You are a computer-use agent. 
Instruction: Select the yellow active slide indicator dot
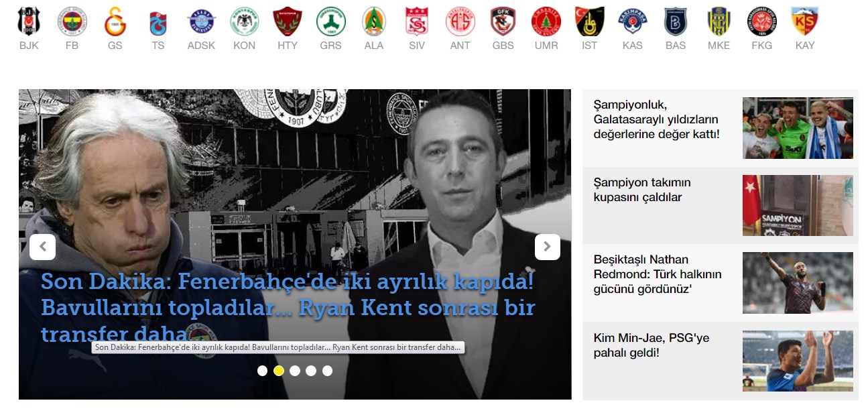tap(279, 371)
